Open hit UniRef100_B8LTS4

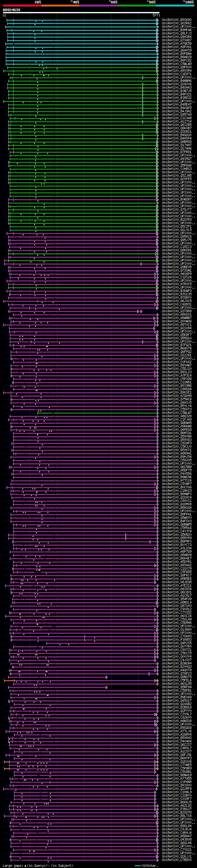(x=177, y=816)
